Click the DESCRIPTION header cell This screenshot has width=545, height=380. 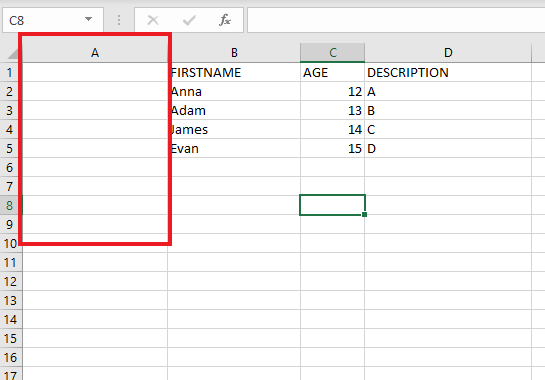448,72
